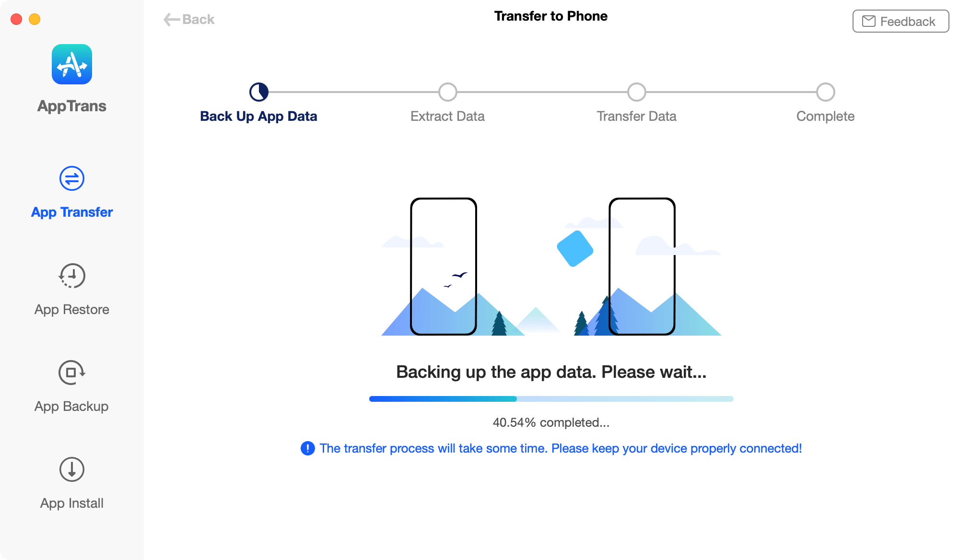Toggle the App Transfer active selection
The image size is (959, 560).
pyautogui.click(x=72, y=193)
